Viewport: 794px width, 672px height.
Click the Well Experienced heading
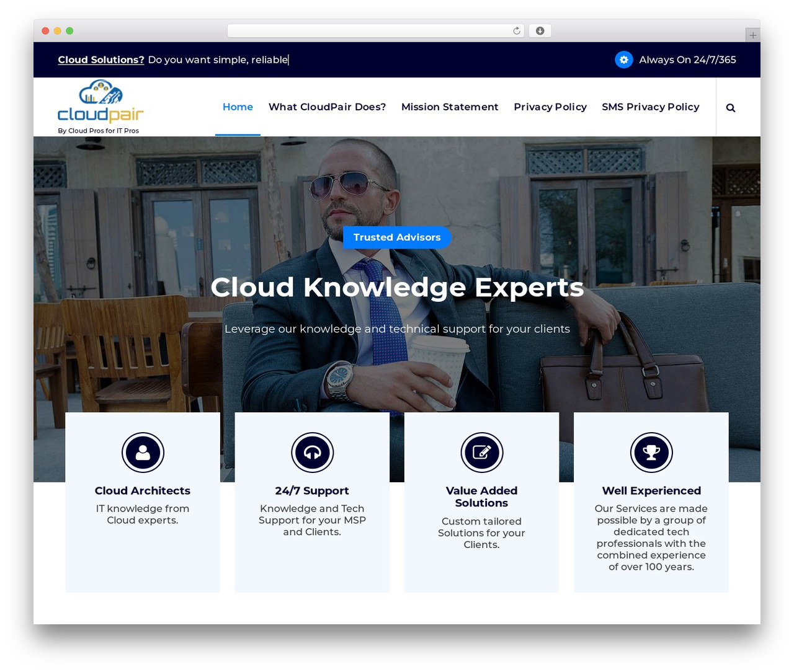(651, 490)
